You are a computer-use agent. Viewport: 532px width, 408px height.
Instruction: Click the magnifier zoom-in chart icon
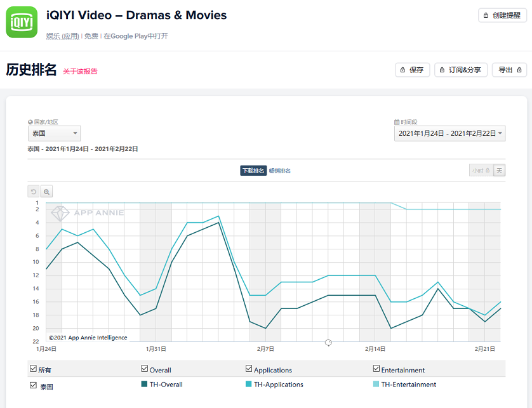[x=46, y=191]
